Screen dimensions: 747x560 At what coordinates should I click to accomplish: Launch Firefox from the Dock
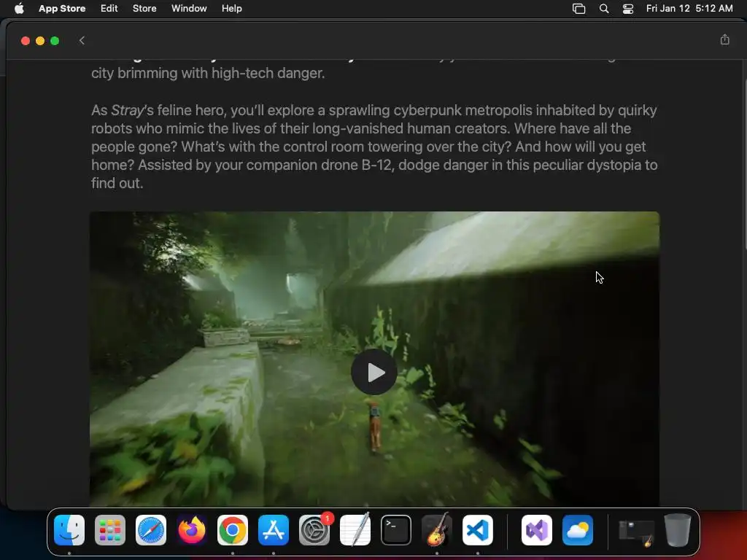192,530
